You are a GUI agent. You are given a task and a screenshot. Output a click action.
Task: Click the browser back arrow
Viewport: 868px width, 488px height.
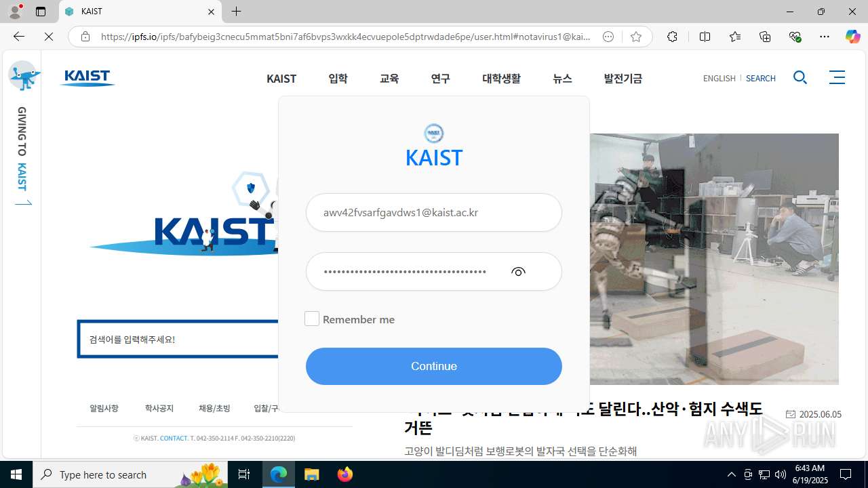coord(18,37)
